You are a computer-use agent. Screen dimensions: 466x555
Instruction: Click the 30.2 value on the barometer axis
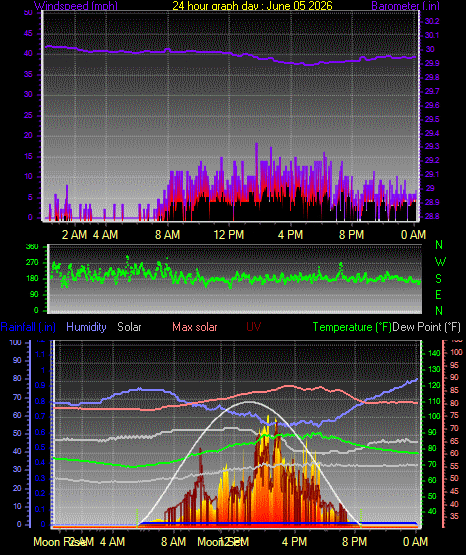click(x=432, y=21)
